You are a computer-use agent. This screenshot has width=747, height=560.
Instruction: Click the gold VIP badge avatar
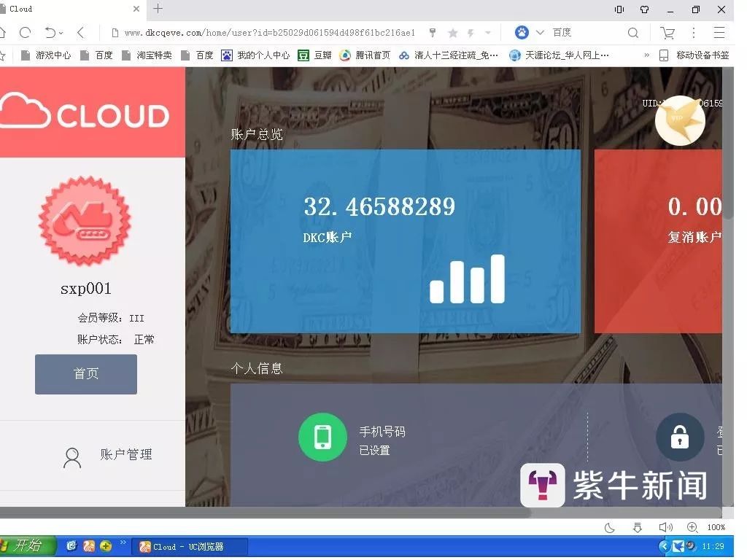(x=679, y=120)
